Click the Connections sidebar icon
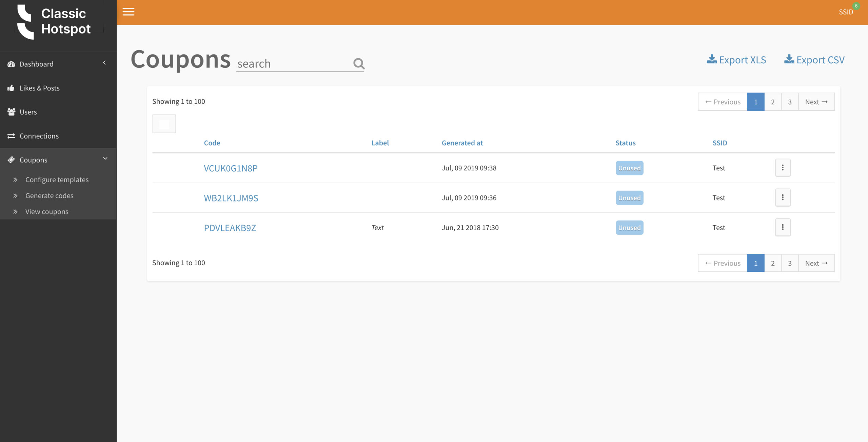This screenshot has height=442, width=868. click(x=11, y=136)
